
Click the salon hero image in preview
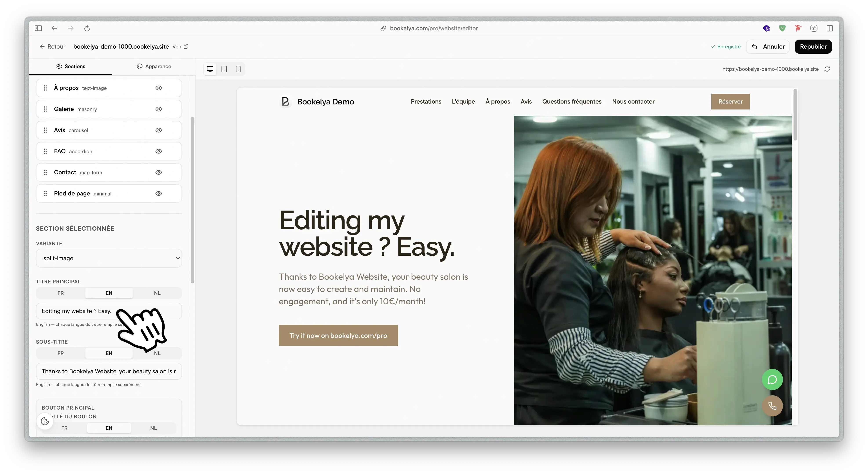pos(653,270)
